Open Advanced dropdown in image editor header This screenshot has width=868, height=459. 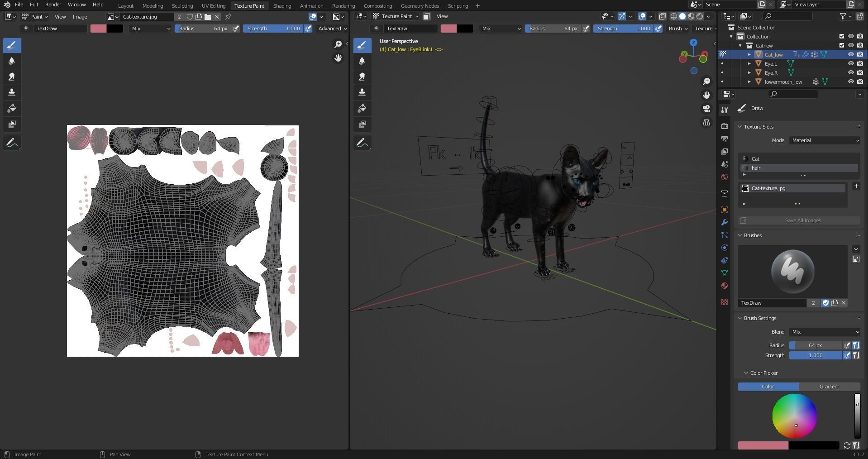tap(332, 29)
